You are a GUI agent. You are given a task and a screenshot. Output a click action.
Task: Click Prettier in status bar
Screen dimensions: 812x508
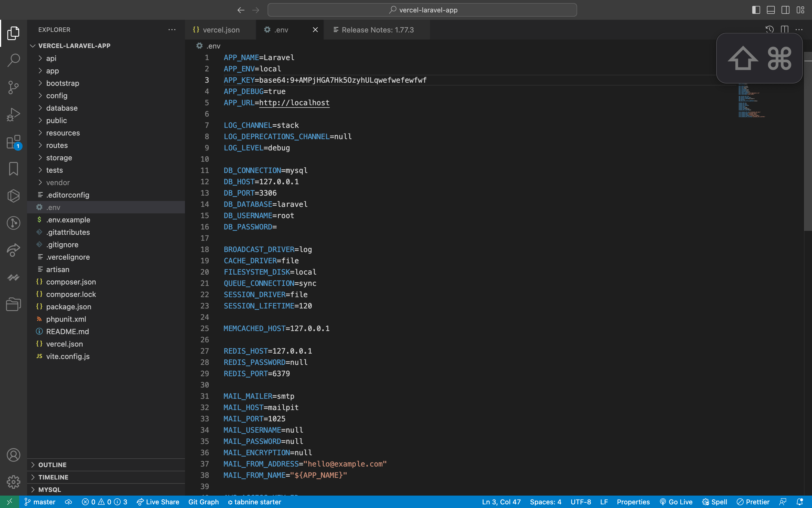(x=753, y=502)
